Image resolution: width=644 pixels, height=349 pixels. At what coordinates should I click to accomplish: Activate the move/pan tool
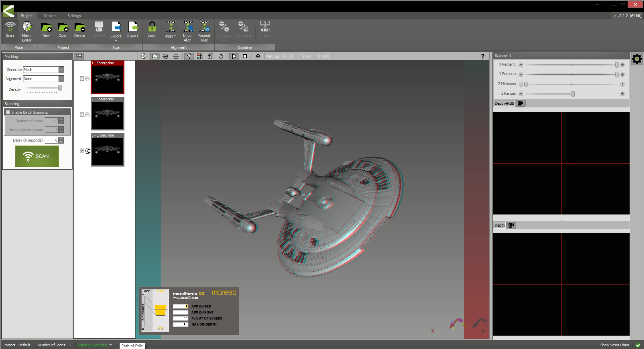258,56
